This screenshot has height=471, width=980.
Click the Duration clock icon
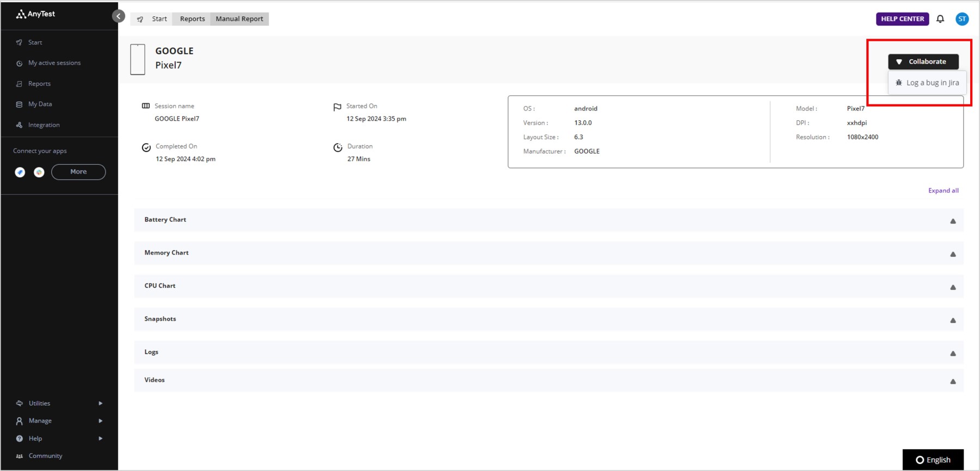point(338,147)
